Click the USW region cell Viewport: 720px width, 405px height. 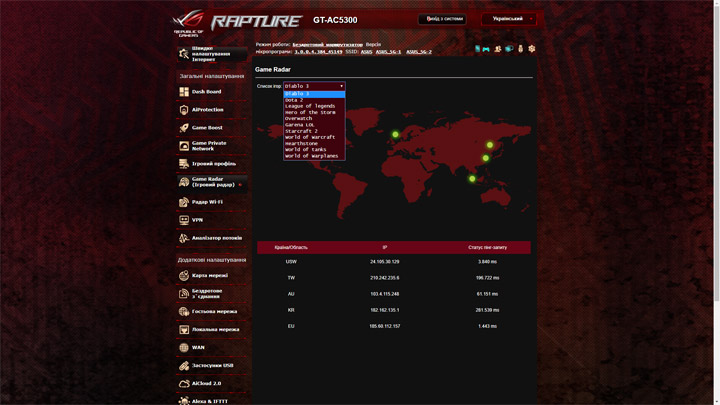[291, 262]
